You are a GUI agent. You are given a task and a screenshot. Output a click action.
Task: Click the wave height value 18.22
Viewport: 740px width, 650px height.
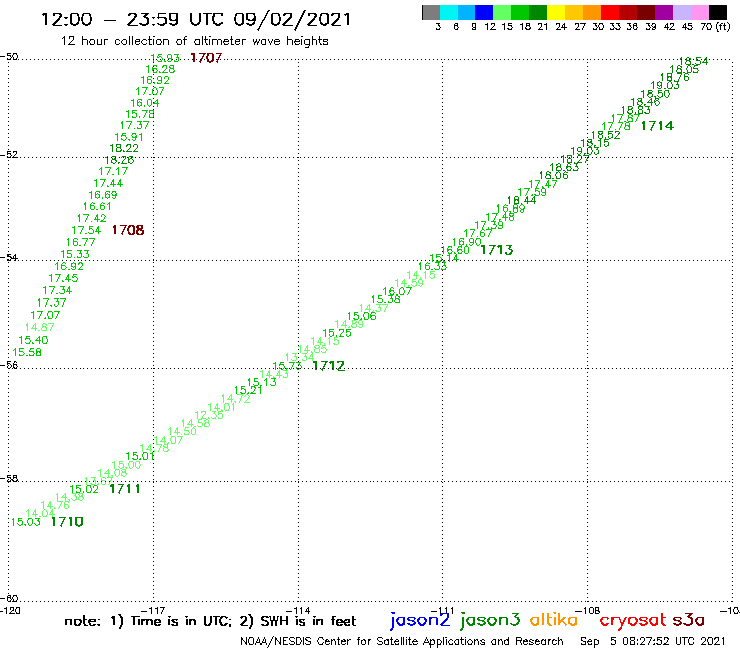tap(124, 148)
